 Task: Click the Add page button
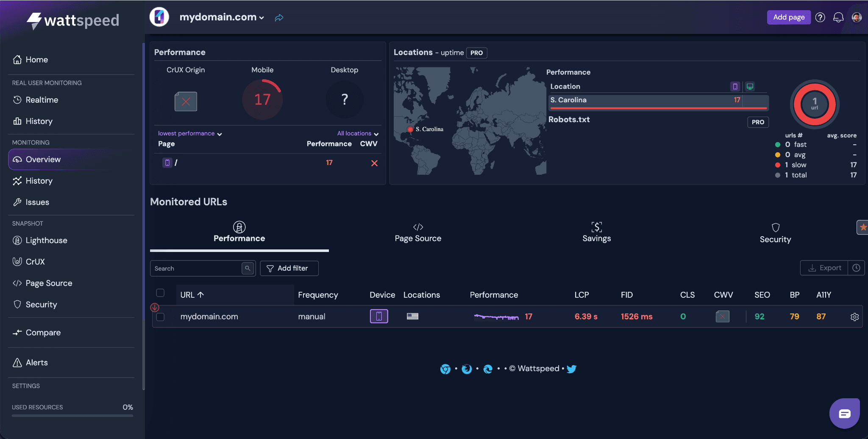pyautogui.click(x=789, y=17)
